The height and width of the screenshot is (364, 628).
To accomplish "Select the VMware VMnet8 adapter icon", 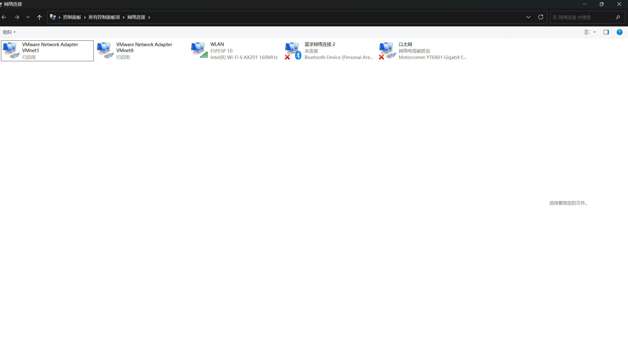I will [105, 50].
